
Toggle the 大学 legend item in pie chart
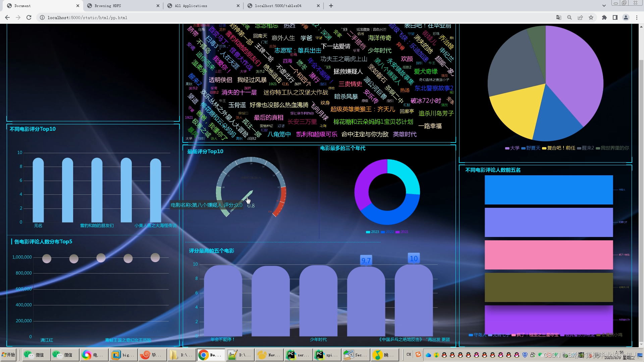[512, 148]
